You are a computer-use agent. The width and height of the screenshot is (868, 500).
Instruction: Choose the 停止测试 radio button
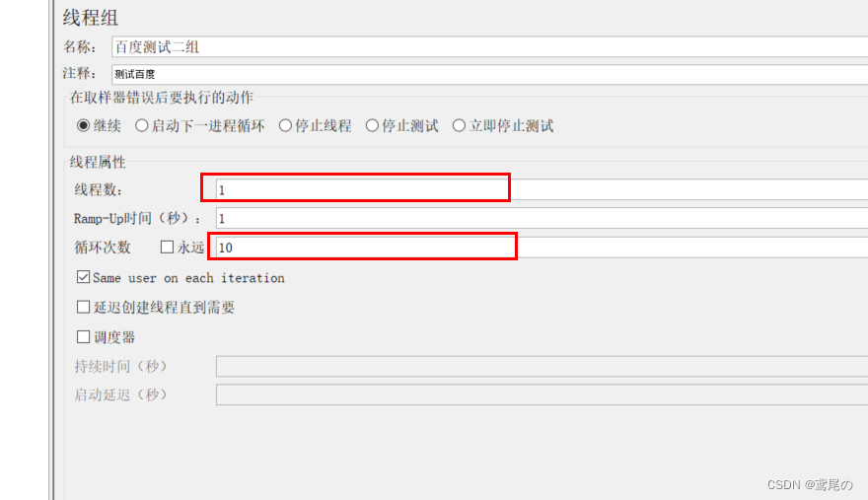pyautogui.click(x=372, y=126)
